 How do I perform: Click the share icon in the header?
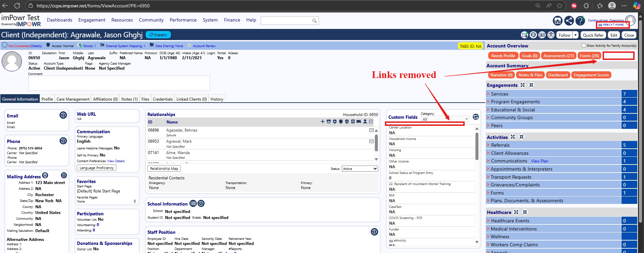569,21
